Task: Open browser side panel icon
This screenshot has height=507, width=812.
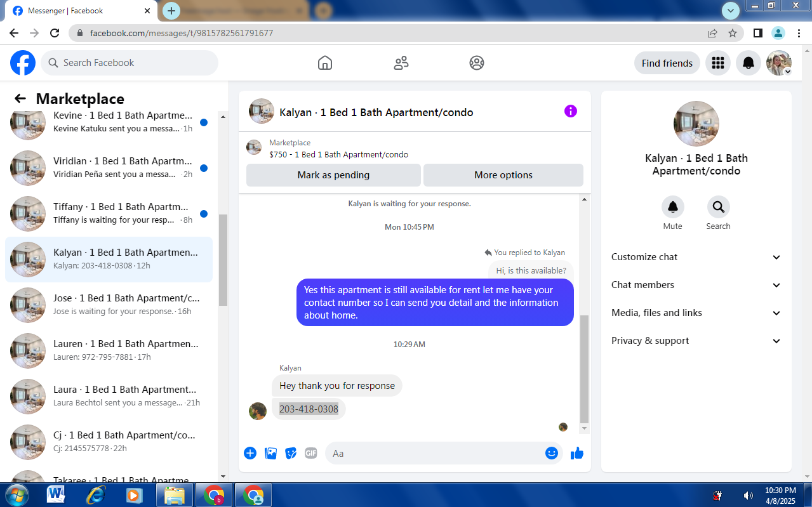Action: [758, 33]
